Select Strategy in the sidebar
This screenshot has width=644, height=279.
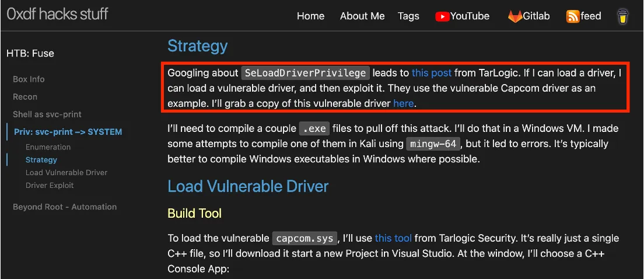[x=41, y=160]
